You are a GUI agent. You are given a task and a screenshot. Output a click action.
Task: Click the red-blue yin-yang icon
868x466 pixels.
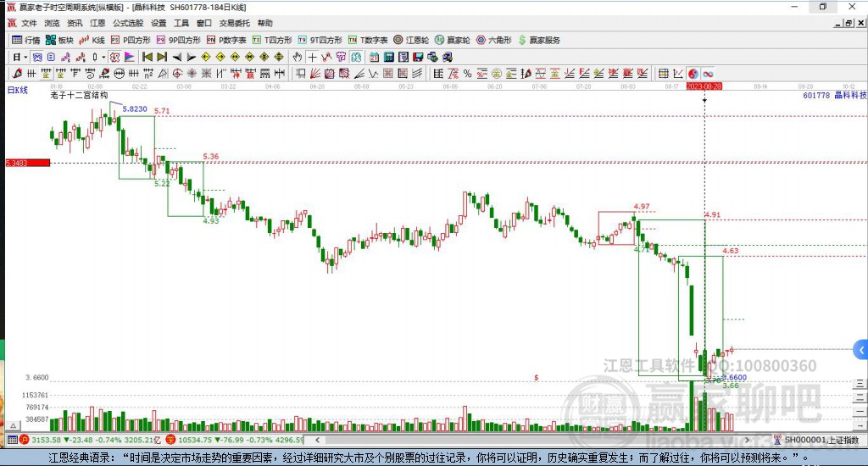(x=693, y=74)
